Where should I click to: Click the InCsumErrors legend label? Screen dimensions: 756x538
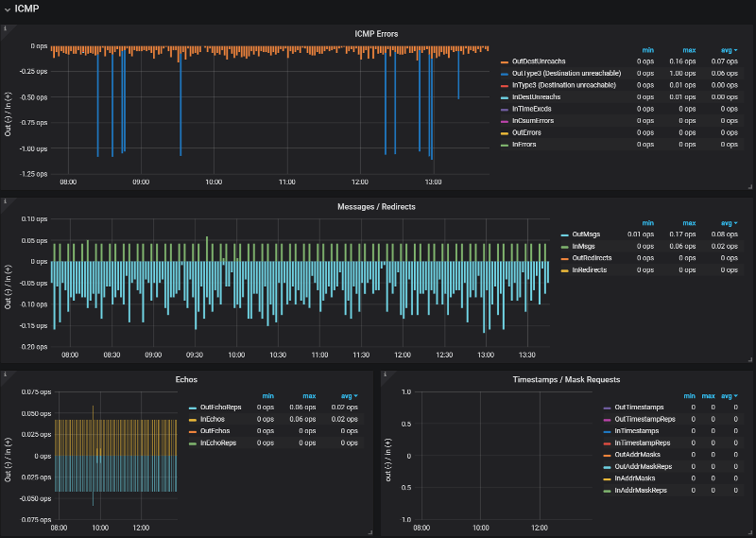(533, 121)
